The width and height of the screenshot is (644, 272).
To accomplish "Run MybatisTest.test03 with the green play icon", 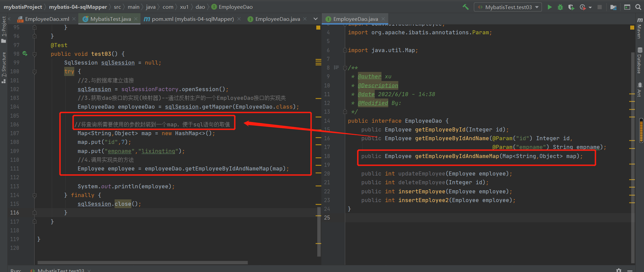I will click(550, 7).
